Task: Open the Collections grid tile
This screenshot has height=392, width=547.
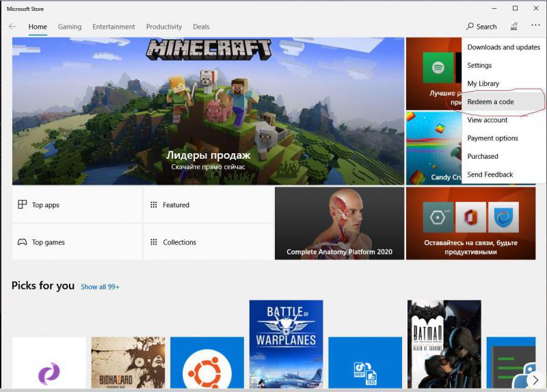Action: coord(208,242)
